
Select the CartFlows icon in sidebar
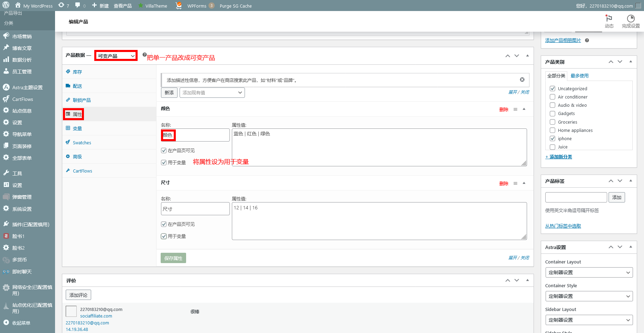pyautogui.click(x=6, y=99)
